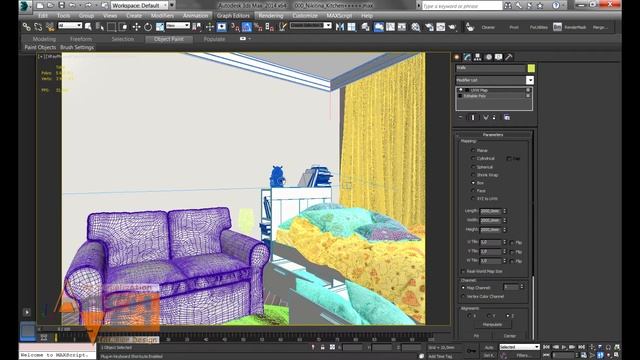Select the Planar mapping radio button
This screenshot has width=640, height=360.
pyautogui.click(x=473, y=150)
